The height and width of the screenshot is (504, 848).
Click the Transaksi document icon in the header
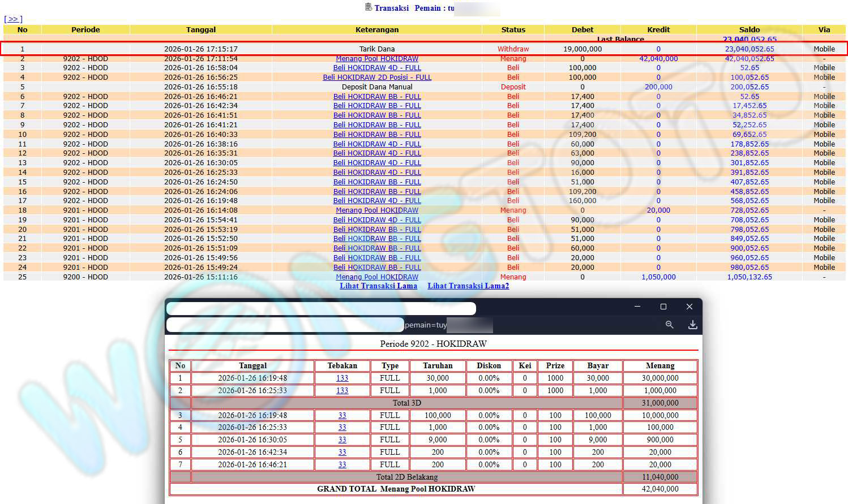pos(369,7)
